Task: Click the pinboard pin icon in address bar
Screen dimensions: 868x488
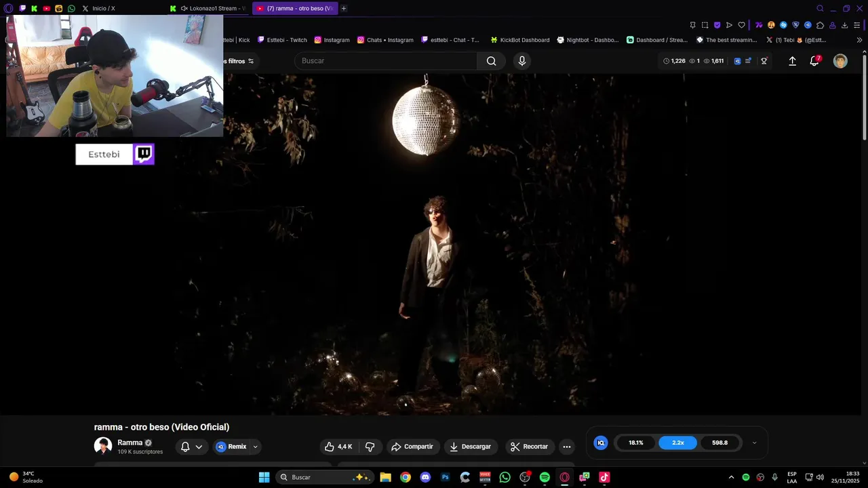Action: click(x=692, y=25)
